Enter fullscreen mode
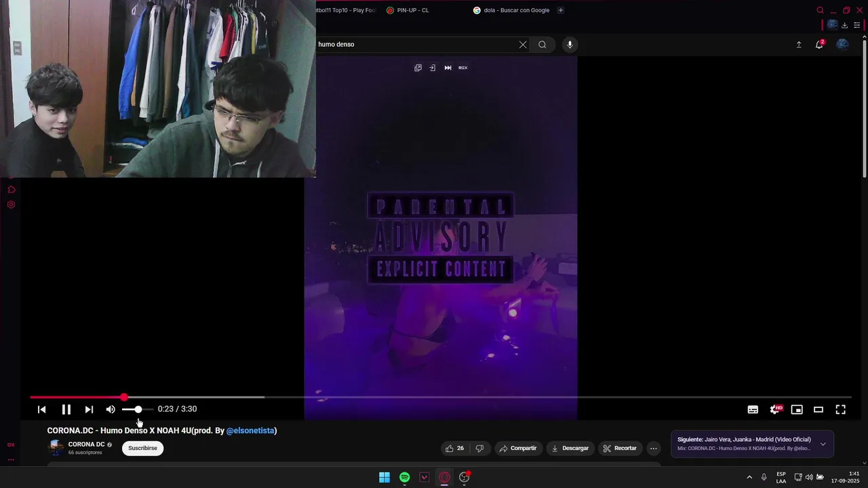This screenshot has height=488, width=868. (x=840, y=409)
